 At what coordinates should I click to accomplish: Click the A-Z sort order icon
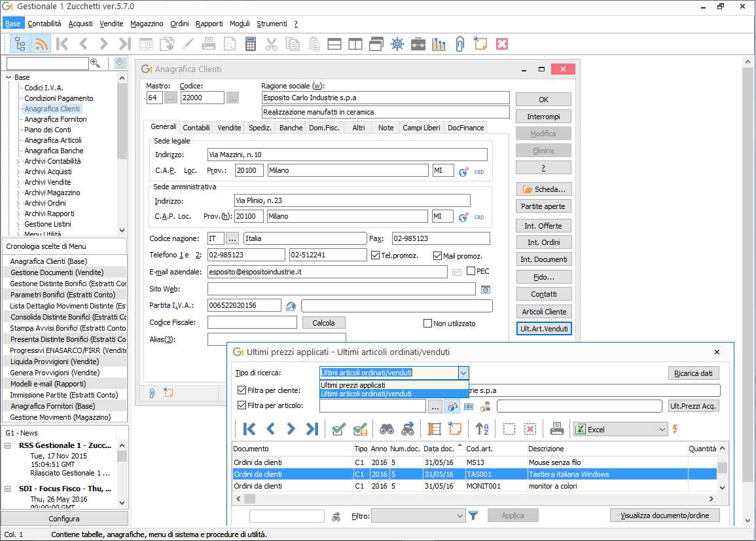482,429
